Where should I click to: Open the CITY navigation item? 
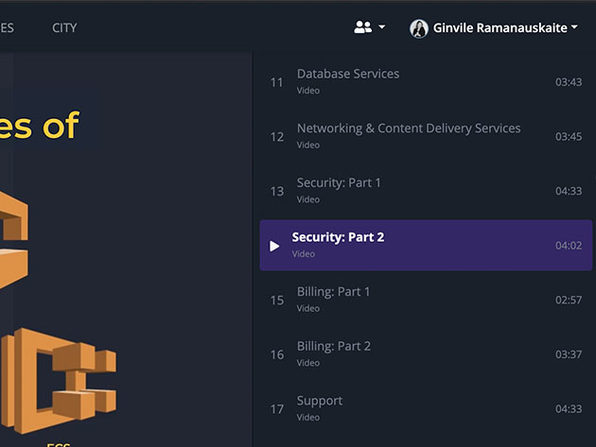[x=65, y=28]
